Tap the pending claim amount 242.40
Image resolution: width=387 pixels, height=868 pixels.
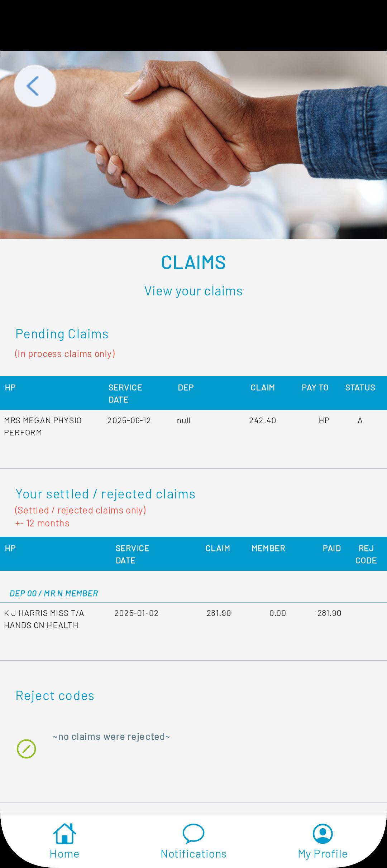click(262, 420)
